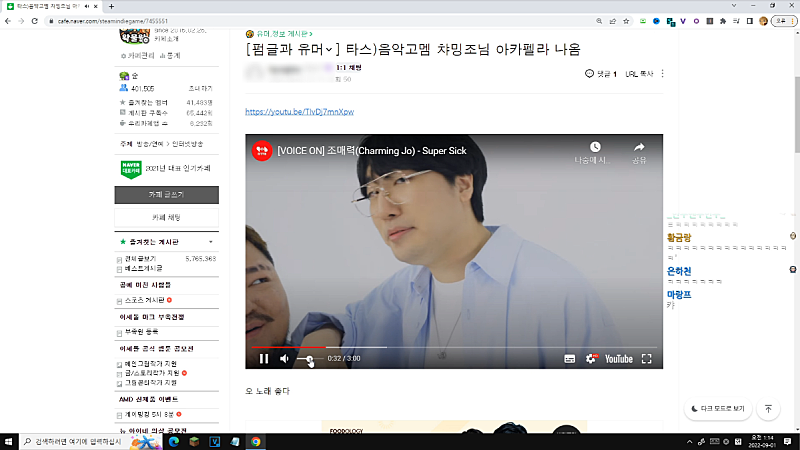Screen dimensions: 800x450
Task: Click the zoom magnifier in address bar
Action: coord(599,21)
